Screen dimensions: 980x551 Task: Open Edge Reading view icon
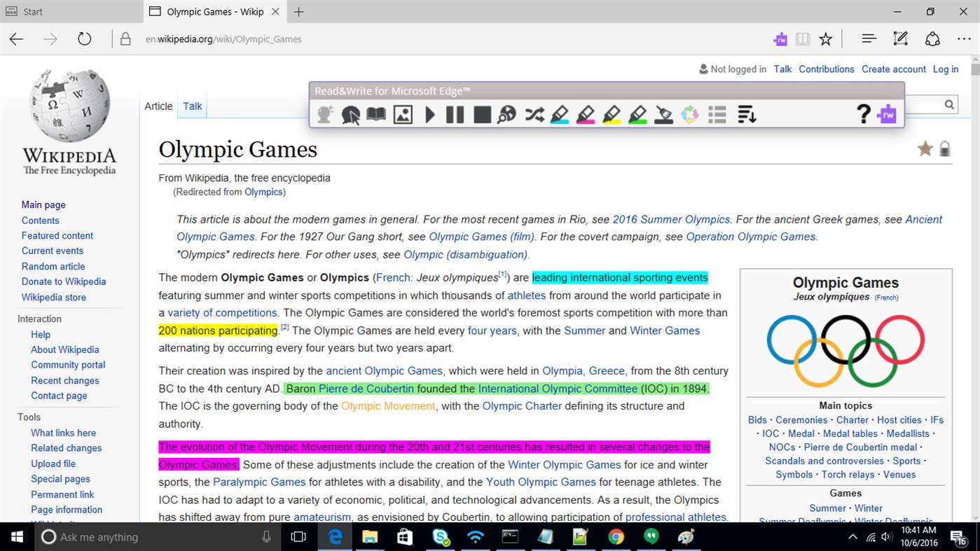coord(803,39)
